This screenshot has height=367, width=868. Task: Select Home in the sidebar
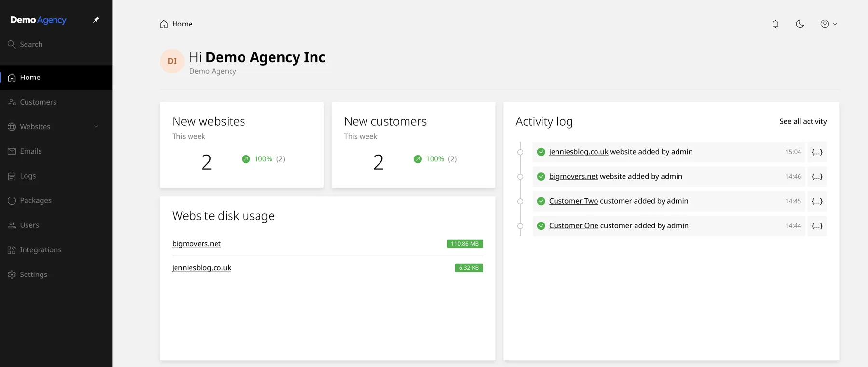(x=56, y=78)
